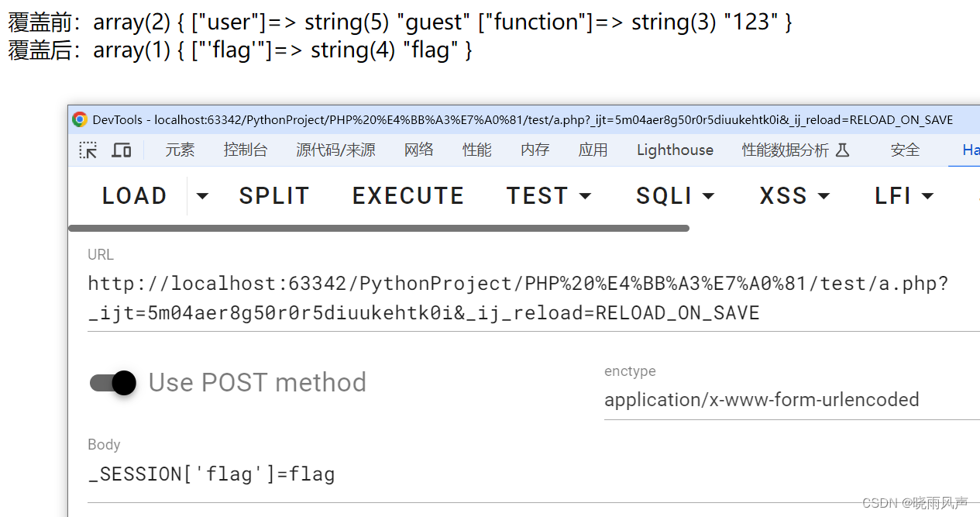Viewport: 980px width, 517px height.
Task: Click the LOAD button
Action: click(135, 196)
